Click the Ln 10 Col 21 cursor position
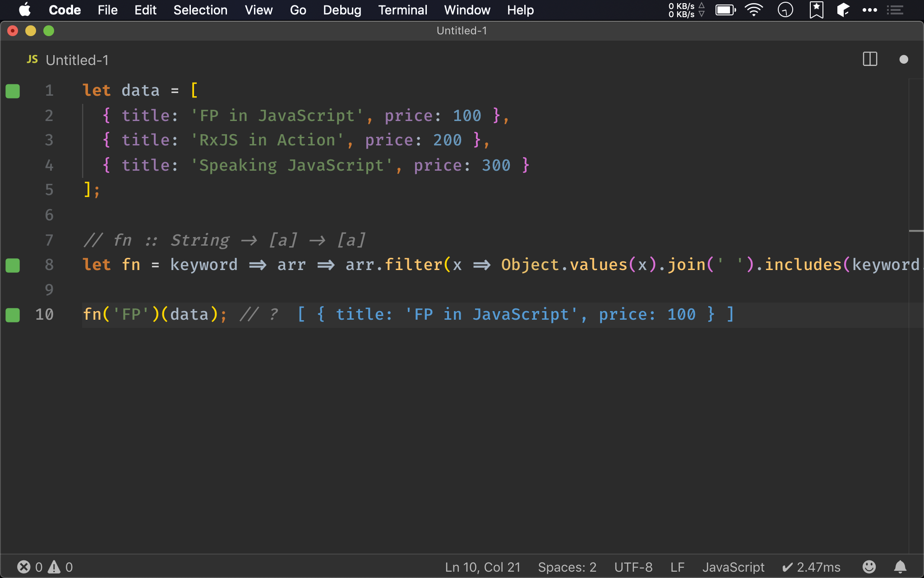Screen dimensions: 924x578 [x=481, y=567]
